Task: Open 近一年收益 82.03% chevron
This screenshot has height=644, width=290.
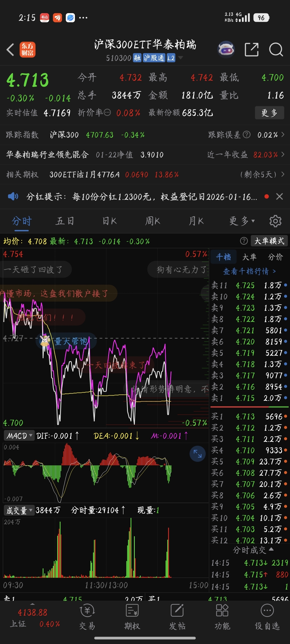Action: [283, 154]
